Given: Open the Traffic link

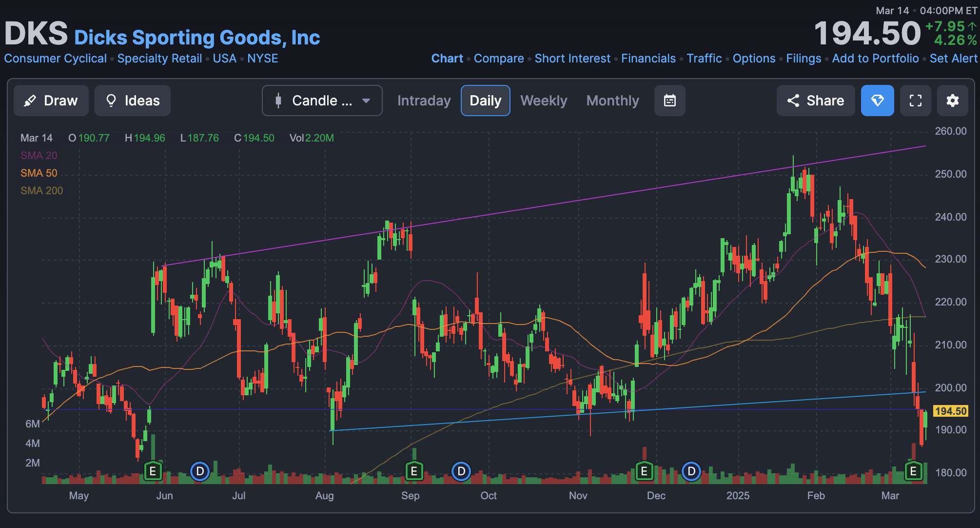Looking at the screenshot, I should point(704,59).
